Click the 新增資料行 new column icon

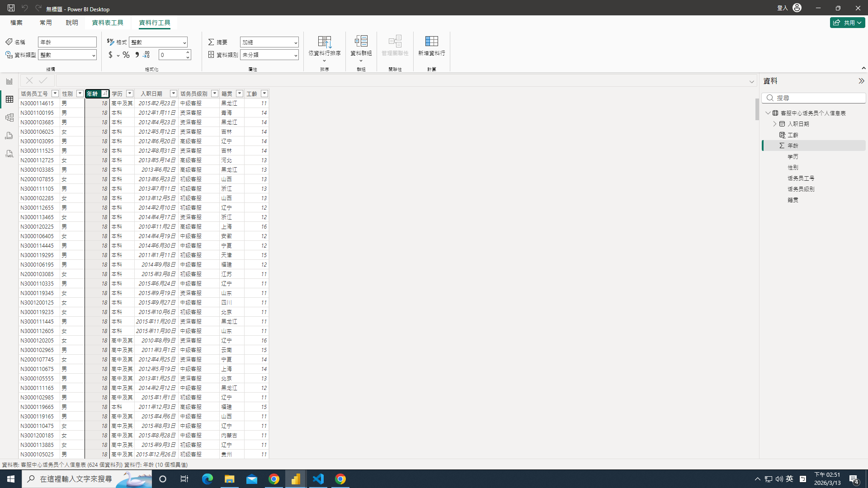(431, 46)
